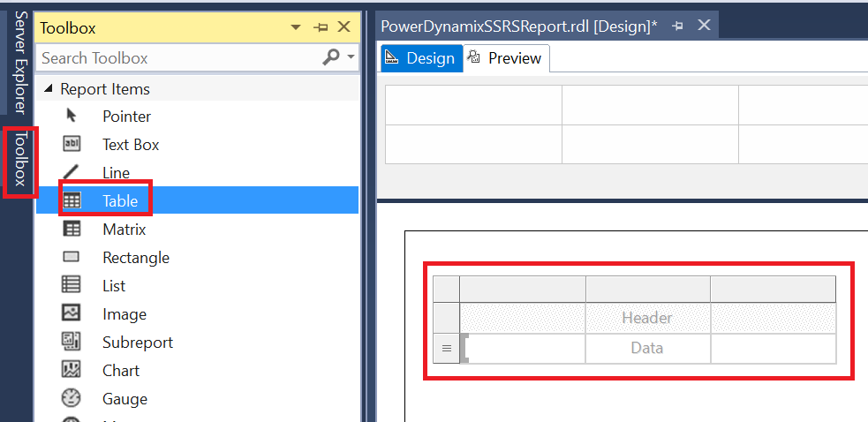Click the Gauge label in Toolbox
Viewport: 868px width, 422px height.
[125, 399]
